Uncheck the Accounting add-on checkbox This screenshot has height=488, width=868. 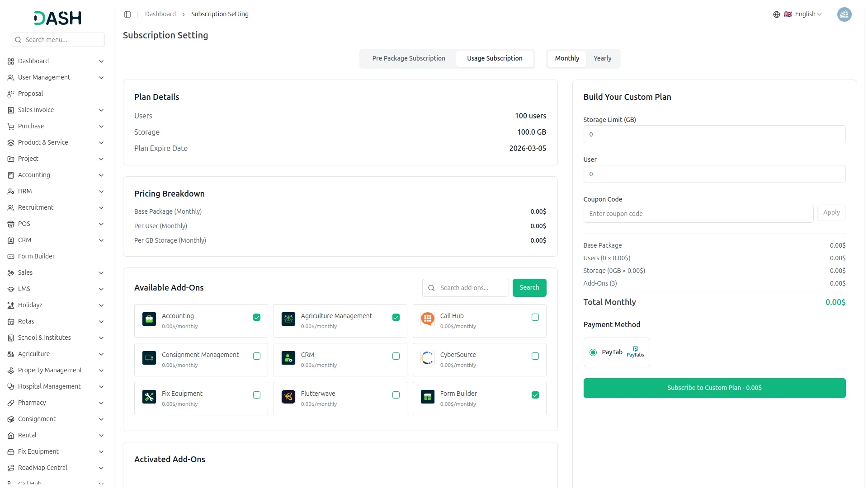click(257, 317)
